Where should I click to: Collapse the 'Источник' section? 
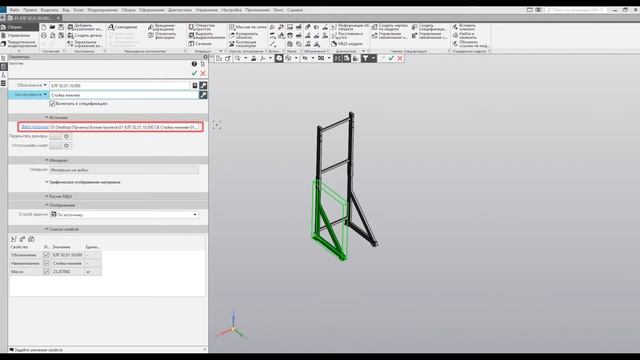tap(47, 117)
